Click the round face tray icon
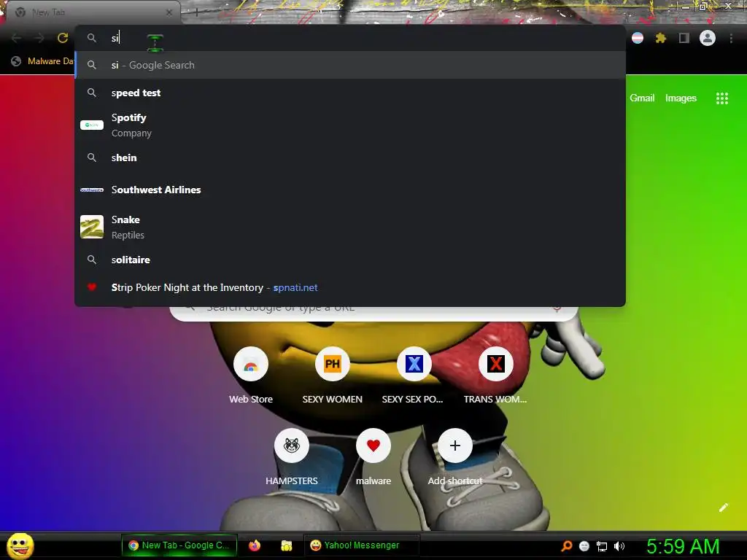The width and height of the screenshot is (747, 560). (x=584, y=546)
